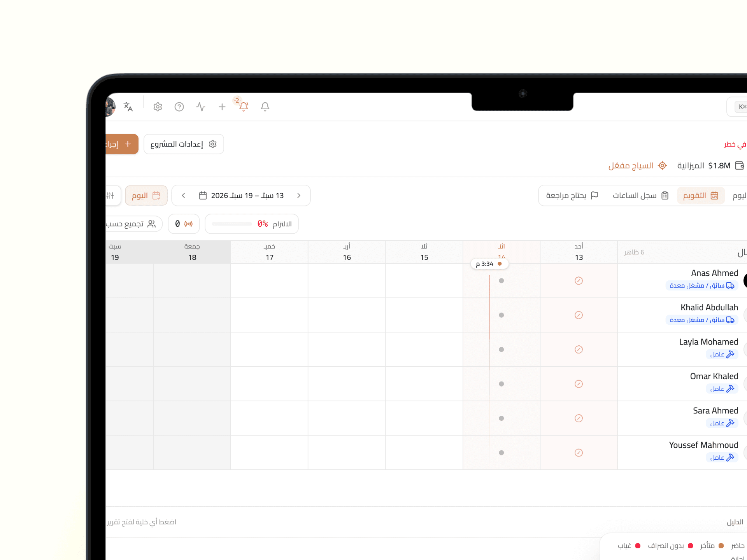The image size is (747, 560).
Task: Open the language translation icon
Action: (128, 107)
